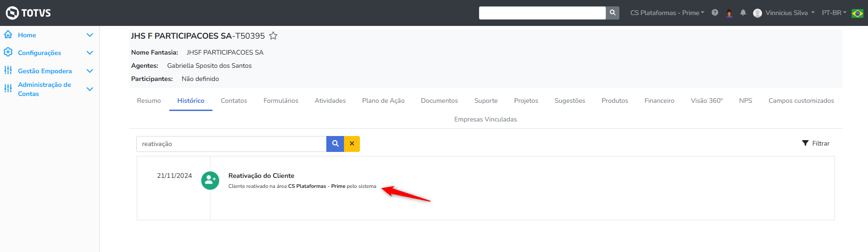The image size is (868, 252).
Task: Open the Documentos tab
Action: pos(439,101)
